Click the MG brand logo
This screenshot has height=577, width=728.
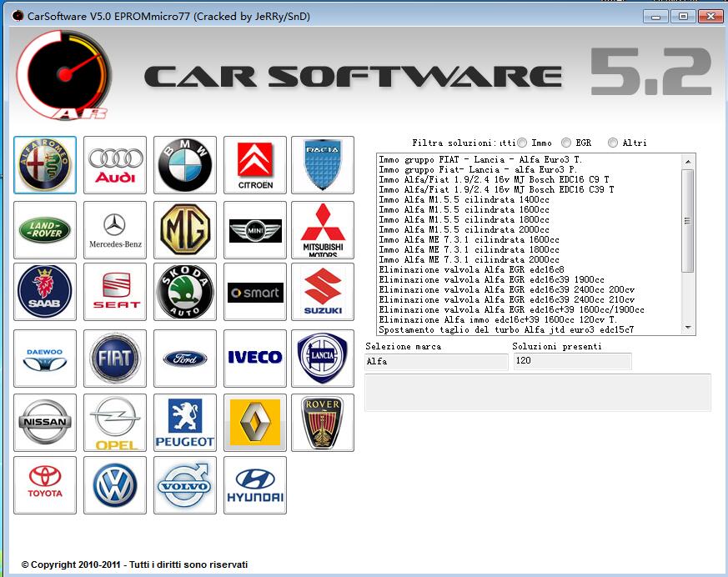pyautogui.click(x=185, y=230)
